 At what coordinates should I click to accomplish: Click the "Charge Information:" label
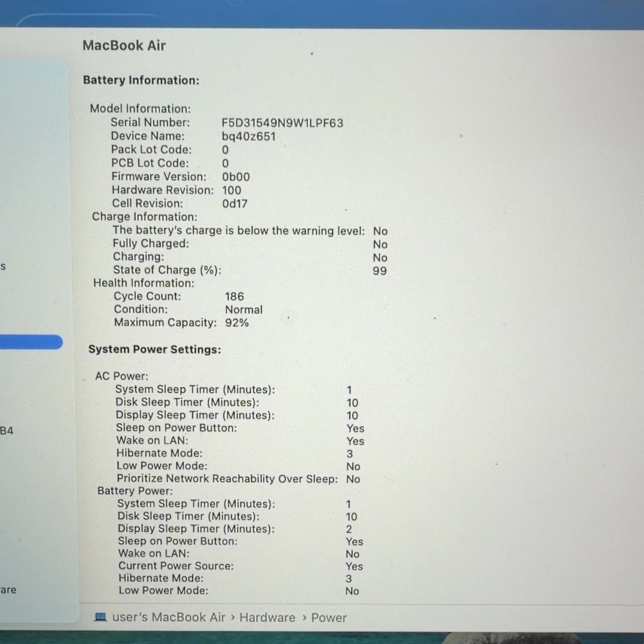tap(145, 217)
